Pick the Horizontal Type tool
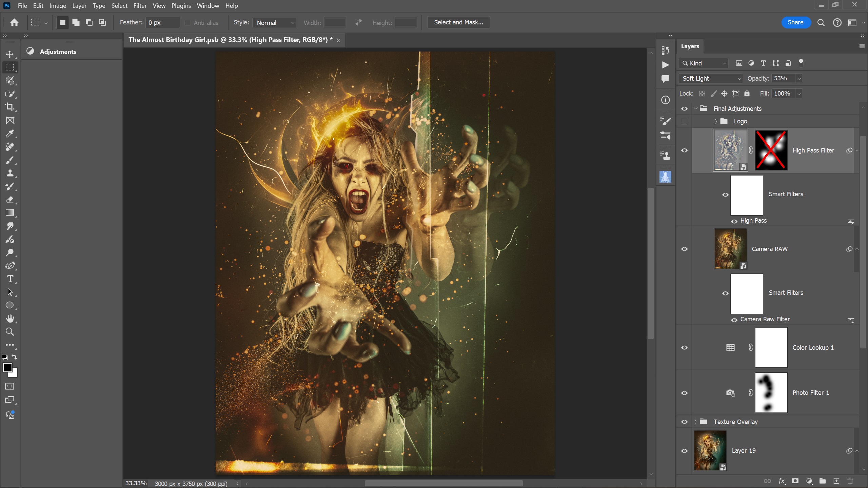This screenshot has height=488, width=868. tap(10, 279)
